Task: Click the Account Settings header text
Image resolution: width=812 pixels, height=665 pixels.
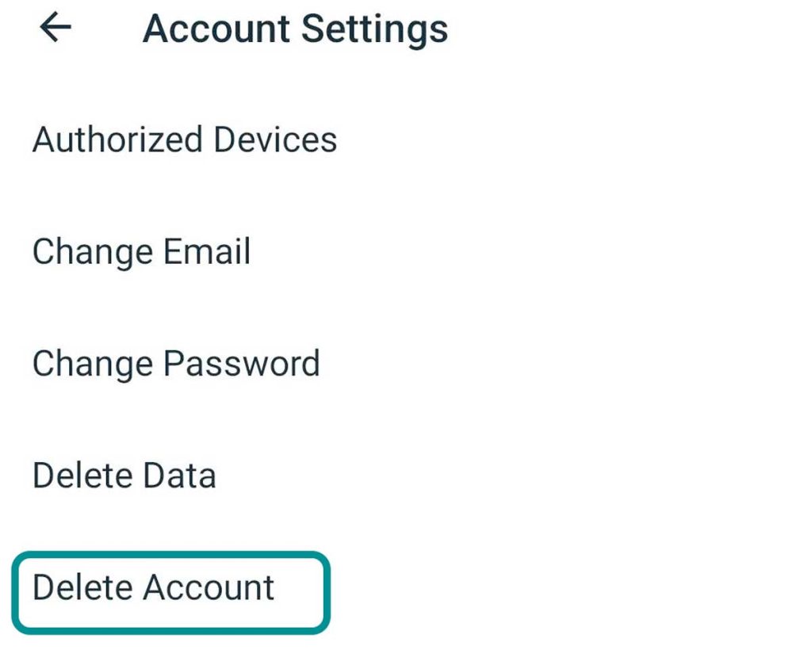Action: coord(295,29)
